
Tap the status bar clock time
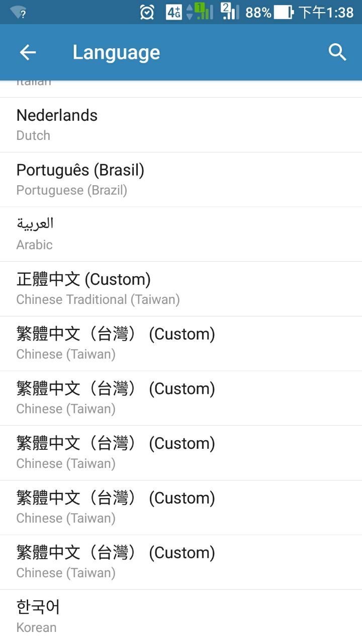coord(326,12)
